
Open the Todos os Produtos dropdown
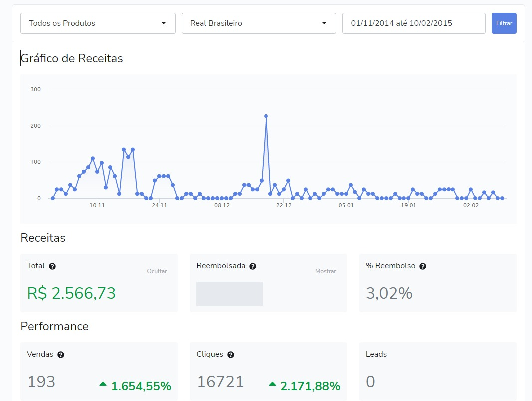tap(98, 23)
